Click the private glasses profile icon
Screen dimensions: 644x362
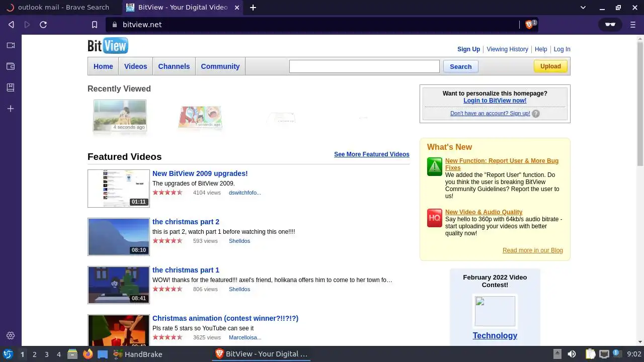(610, 24)
